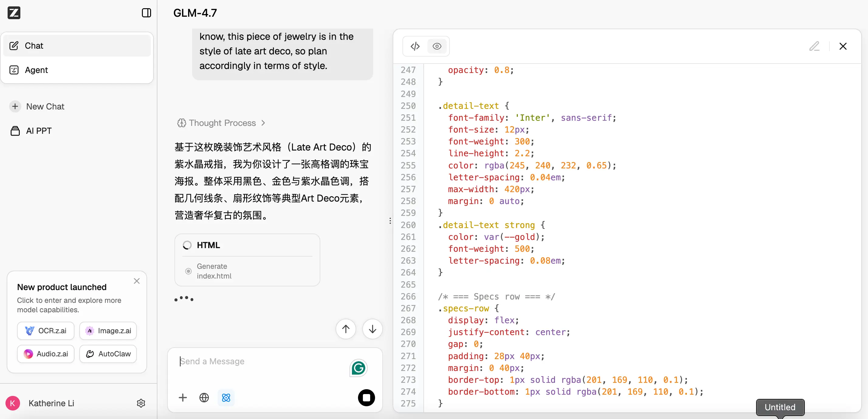
Task: Click the Thought Process brain icon
Action: [181, 123]
